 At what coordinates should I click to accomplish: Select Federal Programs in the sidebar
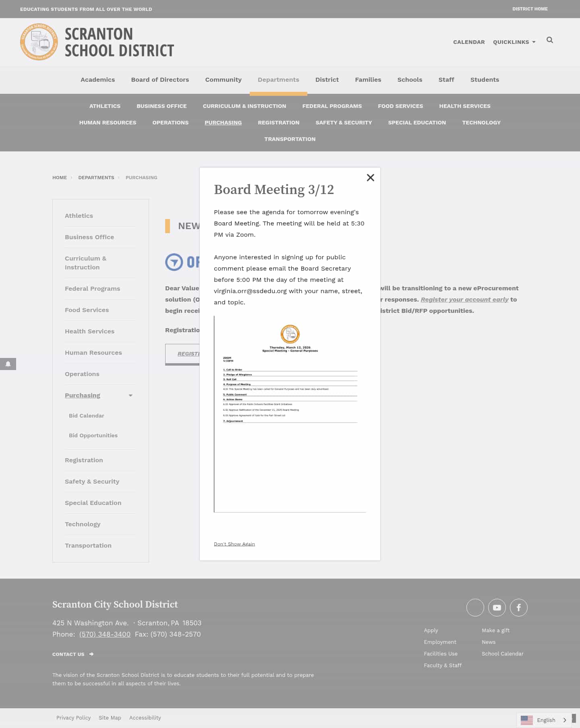pyautogui.click(x=92, y=289)
